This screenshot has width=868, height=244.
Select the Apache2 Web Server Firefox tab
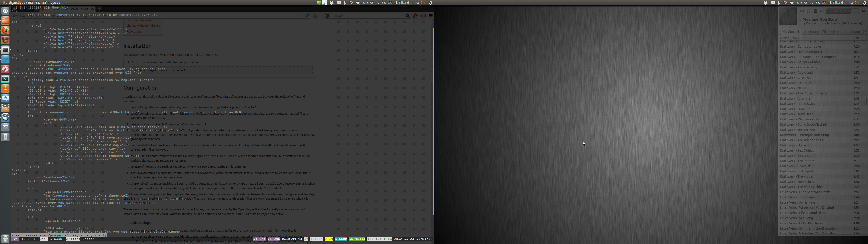click(x=67, y=9)
